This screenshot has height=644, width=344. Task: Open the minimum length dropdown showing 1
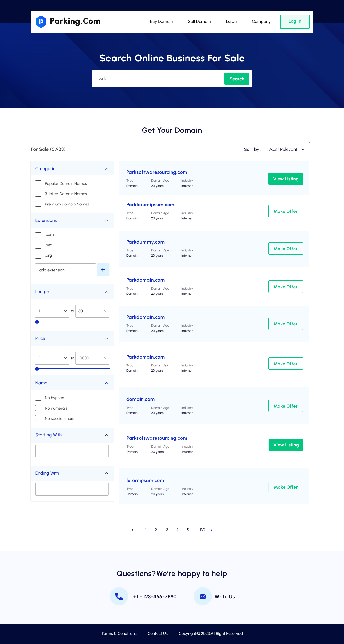point(52,311)
